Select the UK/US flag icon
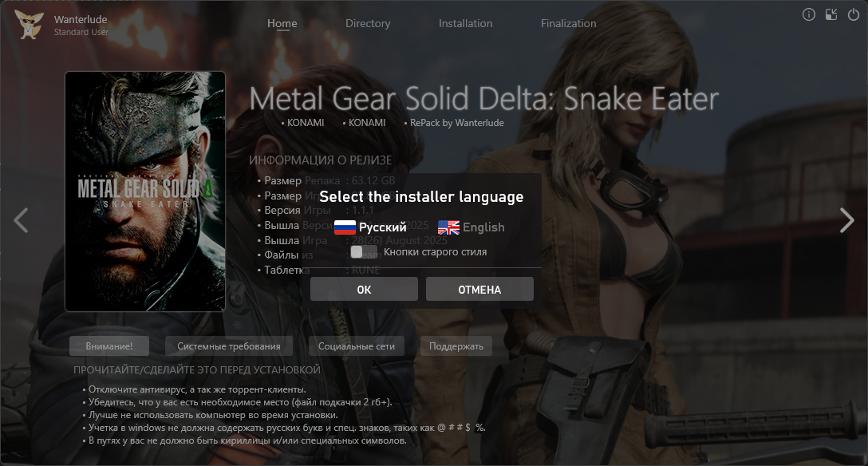This screenshot has height=466, width=868. pos(448,227)
